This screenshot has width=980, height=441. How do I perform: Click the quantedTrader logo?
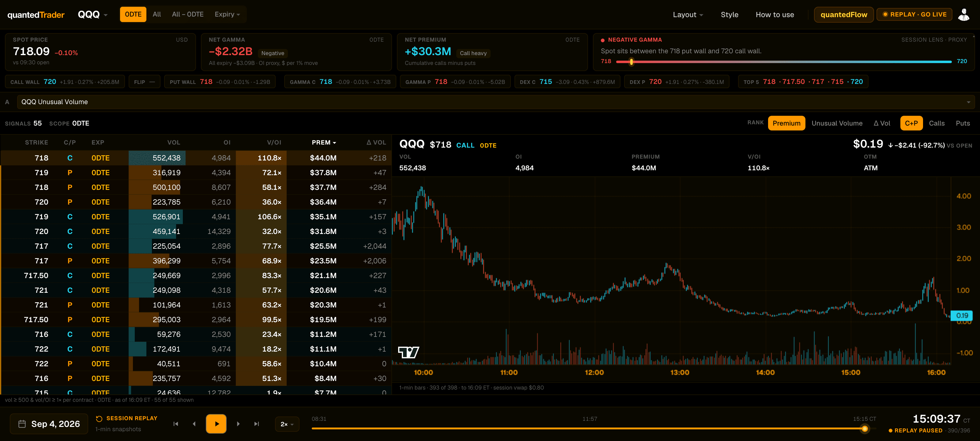[x=36, y=15]
